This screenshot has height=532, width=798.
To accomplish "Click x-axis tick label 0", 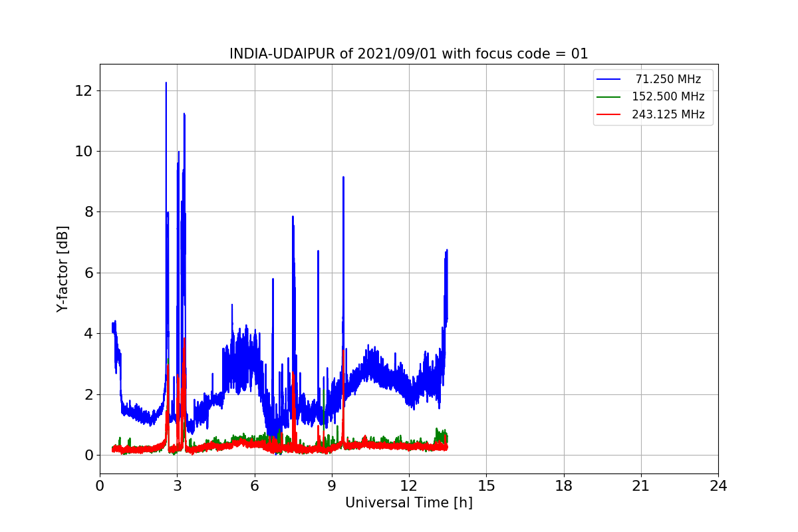I will (100, 485).
